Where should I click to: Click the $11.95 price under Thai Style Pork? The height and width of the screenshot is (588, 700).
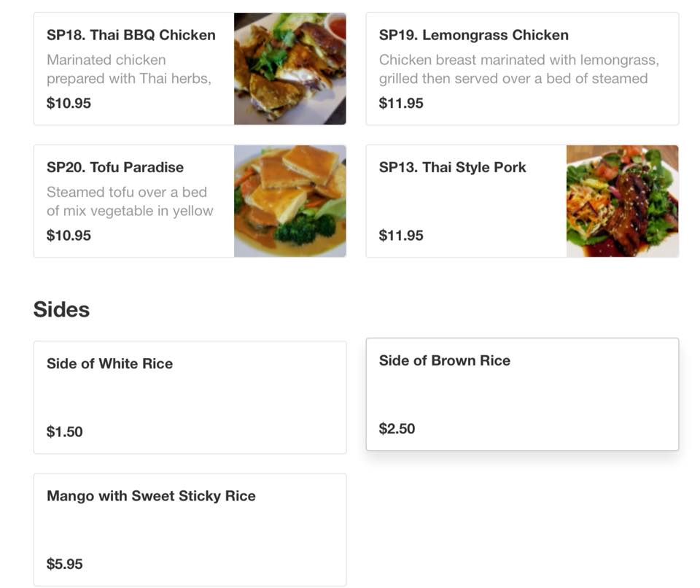401,235
